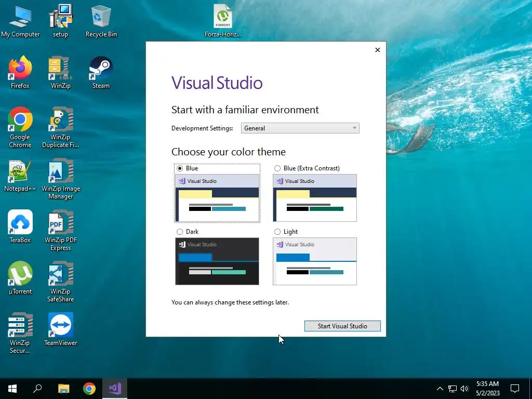Select the Recycle Bin desktop icon
Screen dimensions: 532x399
tap(101, 21)
